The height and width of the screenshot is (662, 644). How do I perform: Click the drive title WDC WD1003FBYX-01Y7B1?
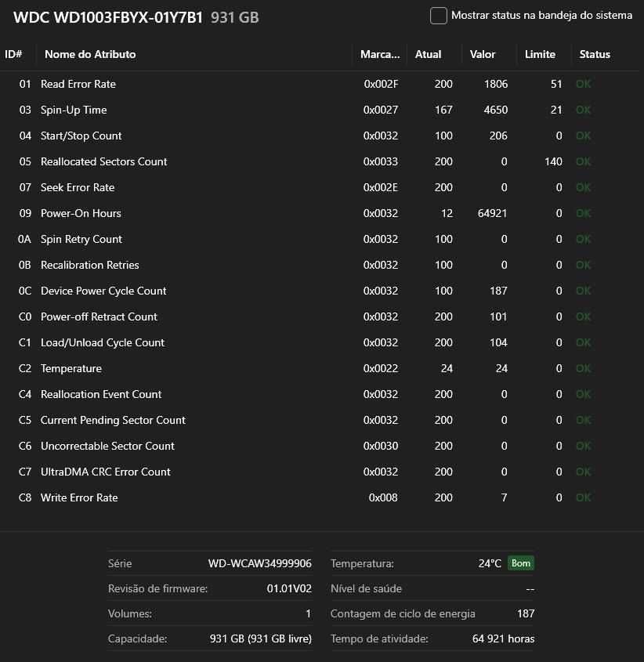pyautogui.click(x=107, y=17)
